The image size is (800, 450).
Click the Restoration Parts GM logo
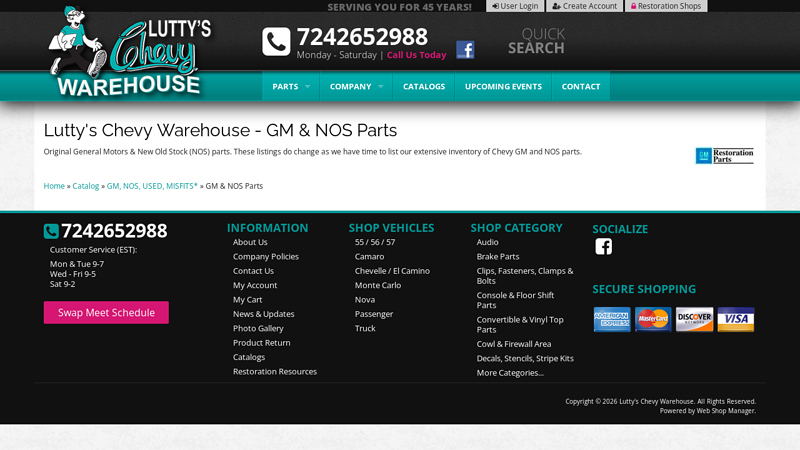coord(724,156)
